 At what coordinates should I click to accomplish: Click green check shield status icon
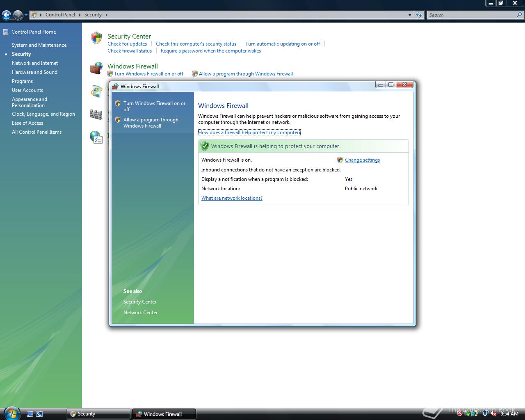pyautogui.click(x=205, y=146)
